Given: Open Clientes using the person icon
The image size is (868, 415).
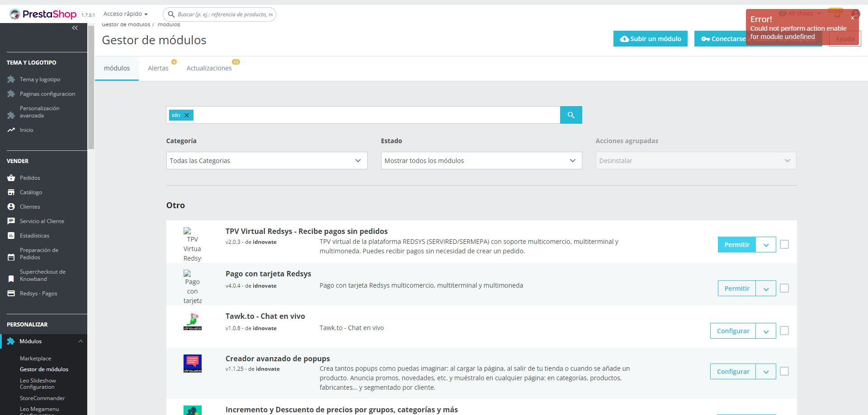Looking at the screenshot, I should coord(11,207).
